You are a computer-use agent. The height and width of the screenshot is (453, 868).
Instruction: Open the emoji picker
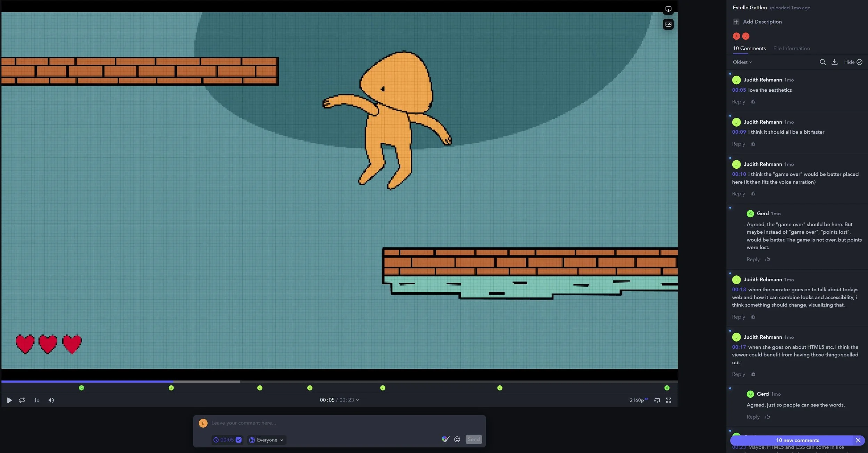tap(457, 439)
